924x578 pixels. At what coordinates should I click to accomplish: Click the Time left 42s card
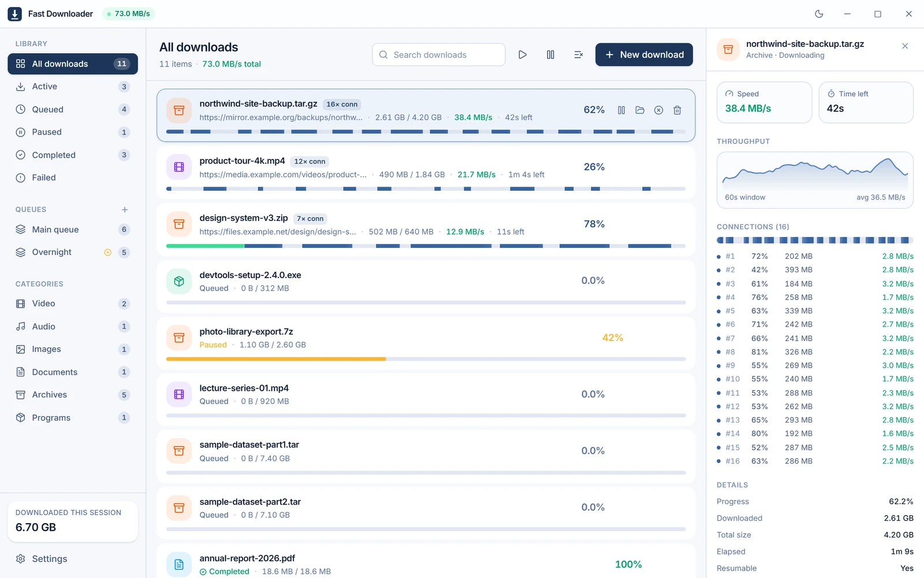pos(866,102)
